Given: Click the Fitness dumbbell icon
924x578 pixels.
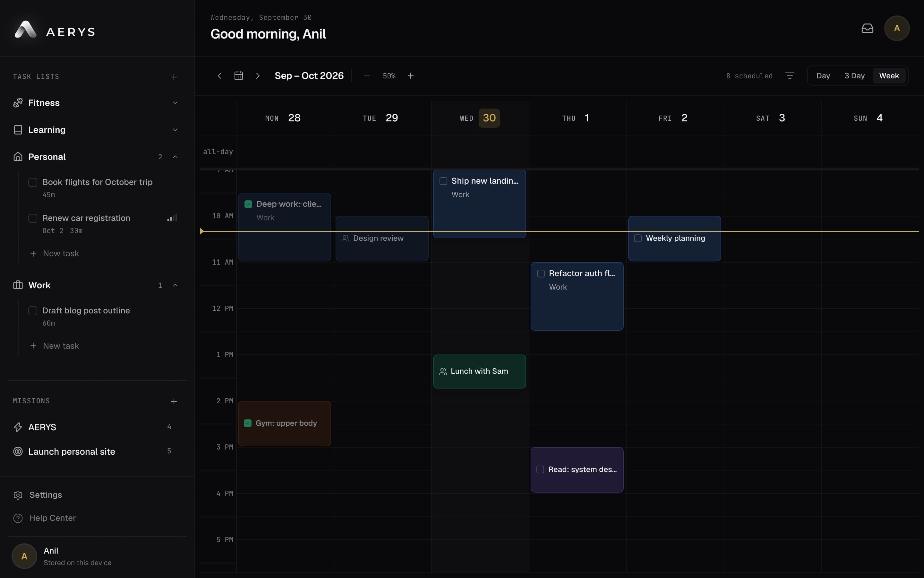Looking at the screenshot, I should click(18, 103).
